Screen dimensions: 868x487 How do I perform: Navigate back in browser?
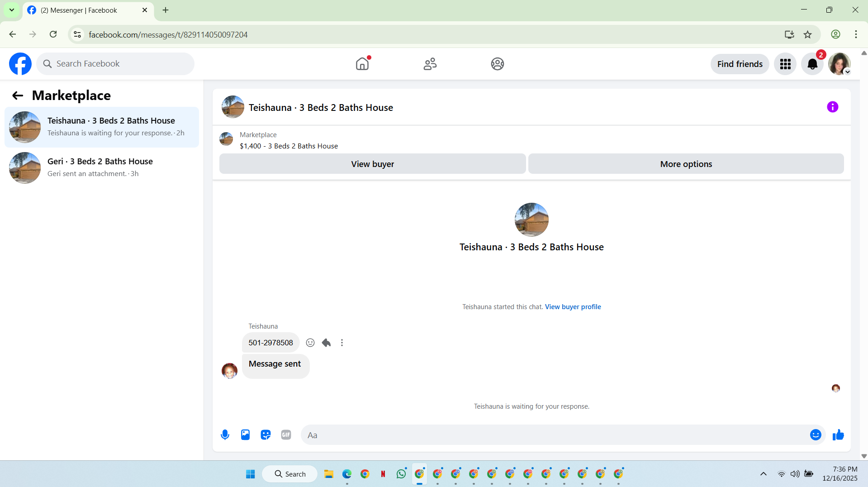(13, 34)
